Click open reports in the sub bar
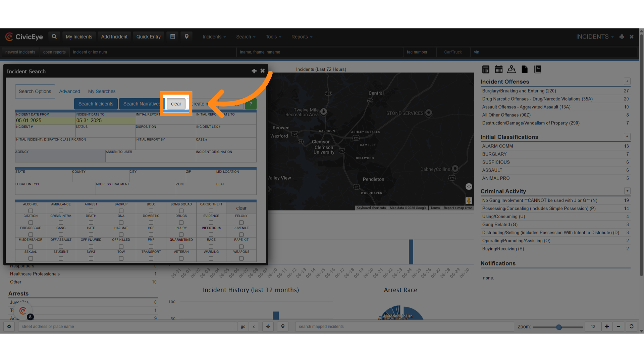This screenshot has height=362, width=644. (54, 52)
